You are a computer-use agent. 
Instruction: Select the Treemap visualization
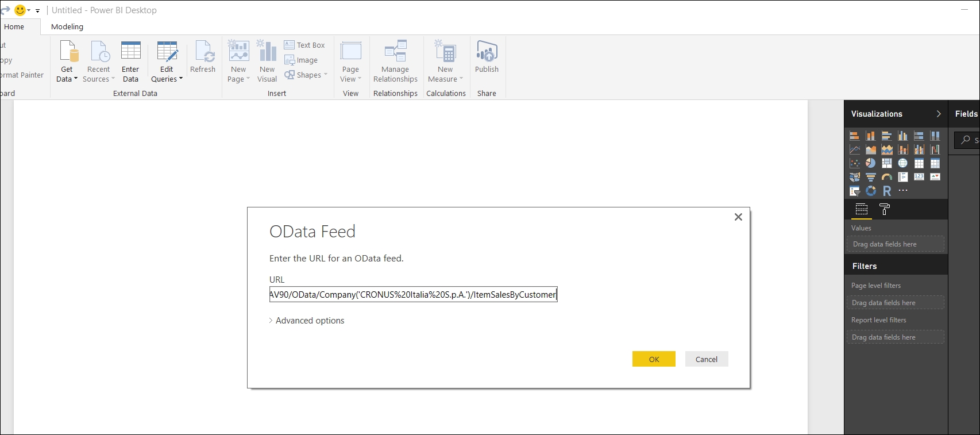(x=887, y=163)
